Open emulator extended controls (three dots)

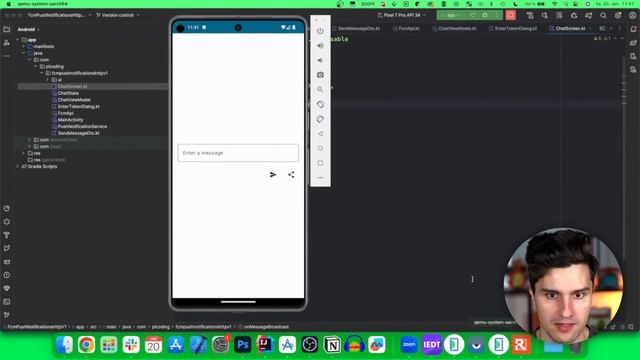(x=320, y=178)
